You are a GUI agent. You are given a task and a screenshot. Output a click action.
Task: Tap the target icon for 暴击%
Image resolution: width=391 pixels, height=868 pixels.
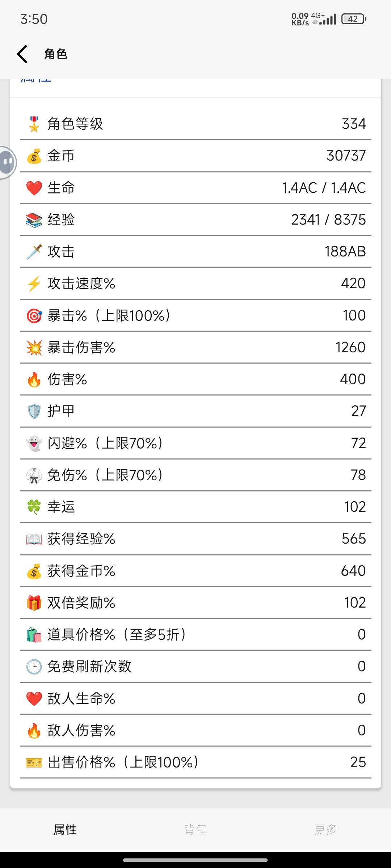click(34, 315)
